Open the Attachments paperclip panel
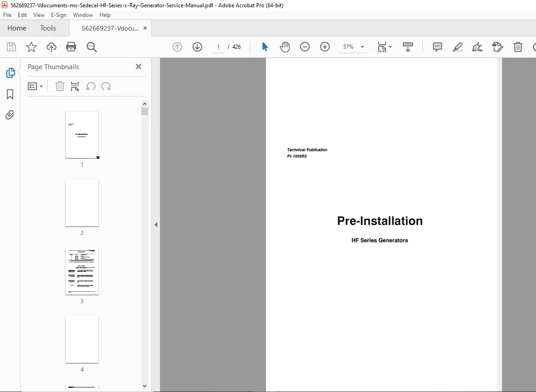Screen dimensions: 536x392 point(10,115)
